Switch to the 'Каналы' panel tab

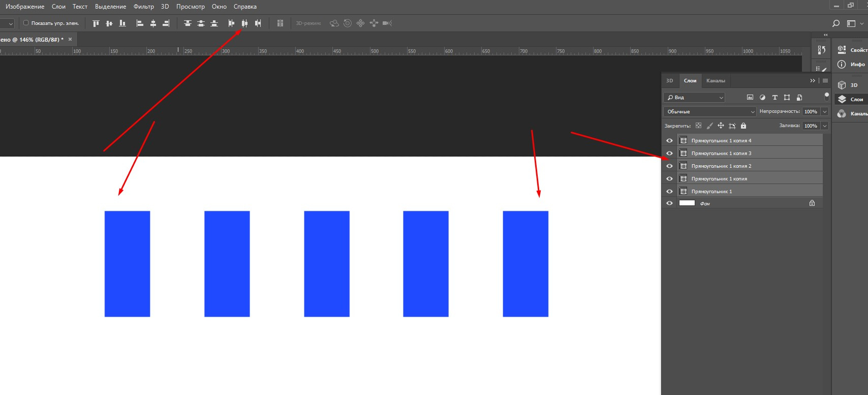(716, 81)
